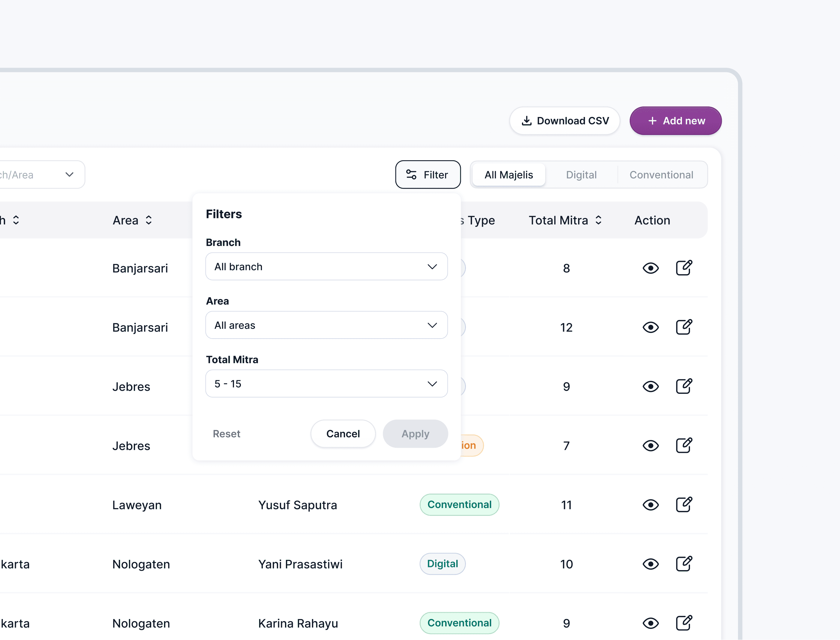The width and height of the screenshot is (840, 640).
Task: Click the Download CSV button
Action: [564, 121]
